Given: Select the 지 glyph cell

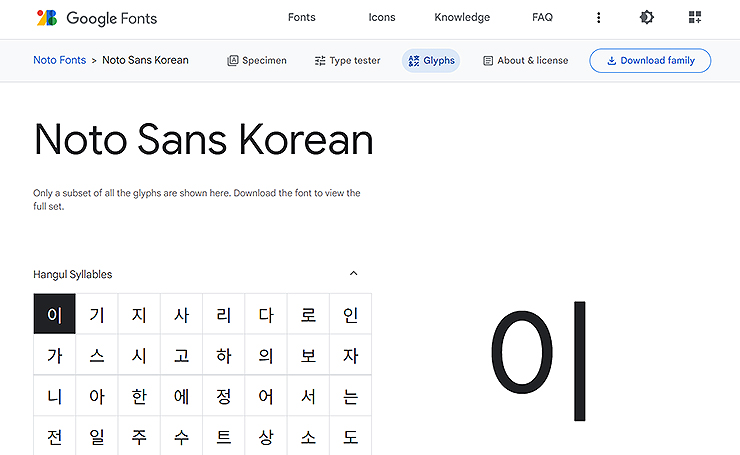Looking at the screenshot, I should 139,314.
